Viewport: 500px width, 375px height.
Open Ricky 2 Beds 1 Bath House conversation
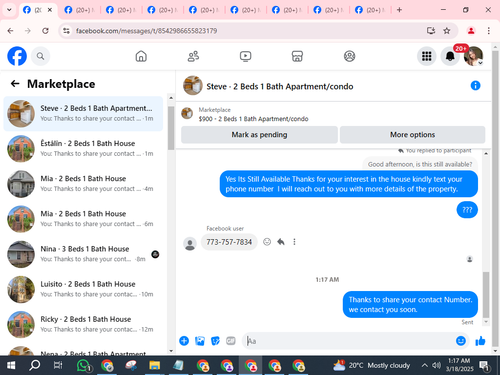[x=83, y=324]
